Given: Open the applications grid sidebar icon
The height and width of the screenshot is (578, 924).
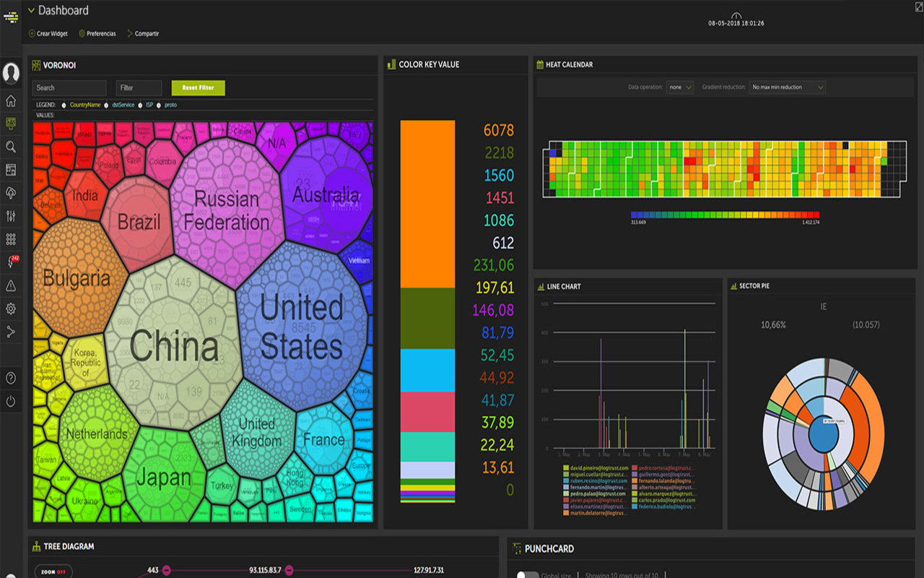Looking at the screenshot, I should (11, 238).
